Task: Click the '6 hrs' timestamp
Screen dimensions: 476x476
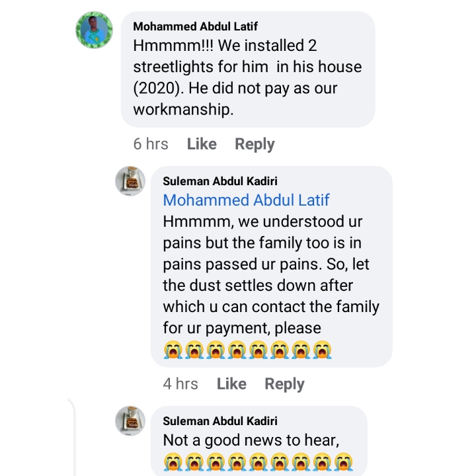Action: [x=151, y=144]
